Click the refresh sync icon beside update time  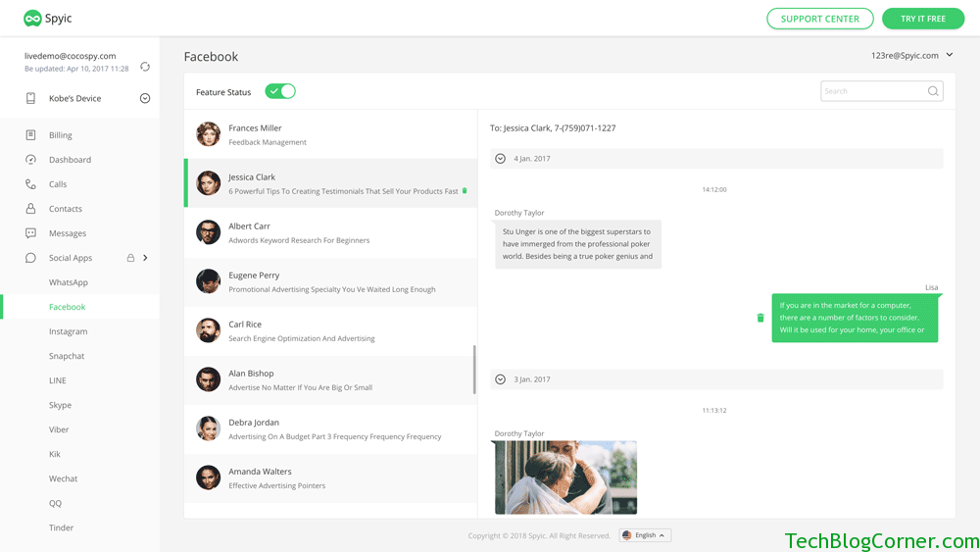point(145,67)
